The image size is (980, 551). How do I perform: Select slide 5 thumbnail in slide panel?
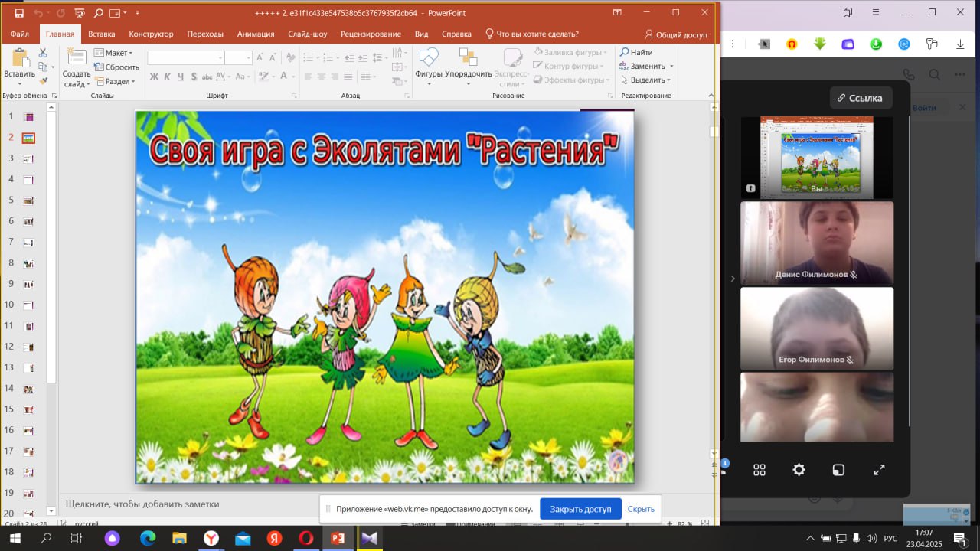(29, 201)
